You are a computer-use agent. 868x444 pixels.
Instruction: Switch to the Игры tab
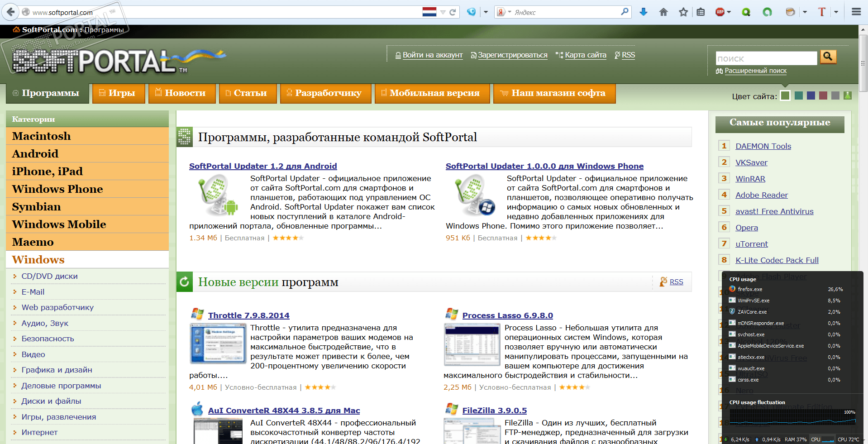(x=119, y=93)
